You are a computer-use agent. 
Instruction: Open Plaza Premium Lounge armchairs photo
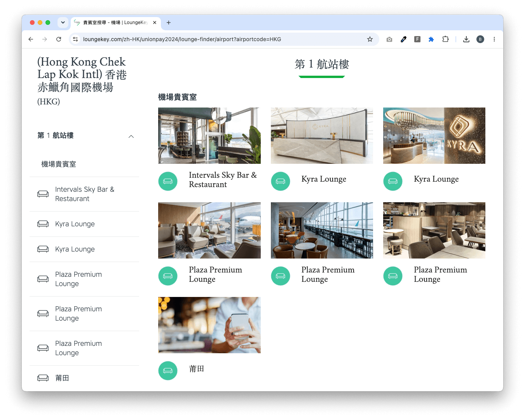pos(209,230)
